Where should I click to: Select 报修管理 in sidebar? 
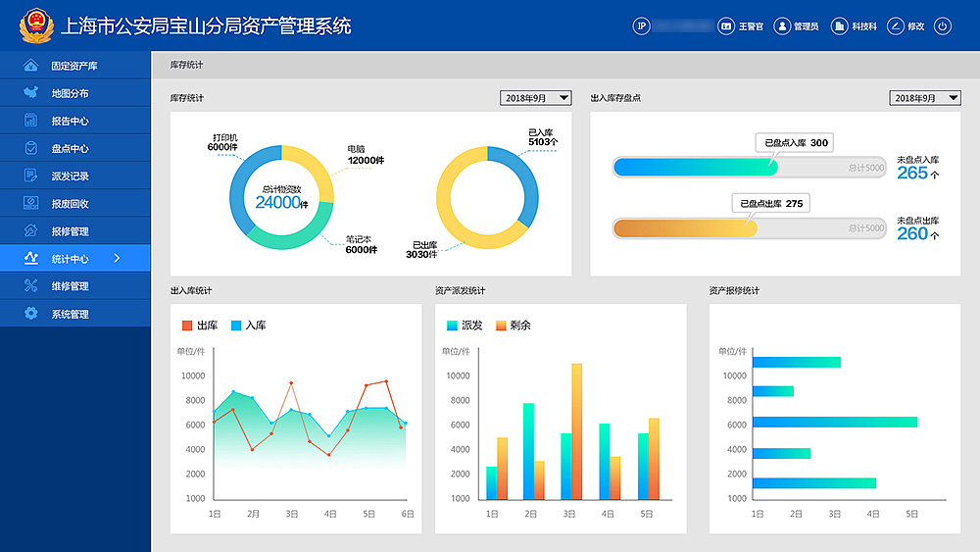point(75,230)
